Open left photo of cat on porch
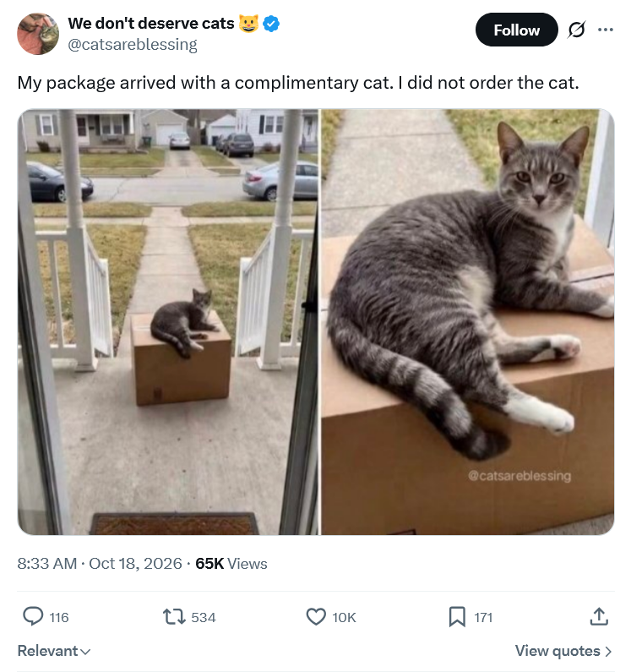Viewport: 631px width, 672px height. (168, 322)
